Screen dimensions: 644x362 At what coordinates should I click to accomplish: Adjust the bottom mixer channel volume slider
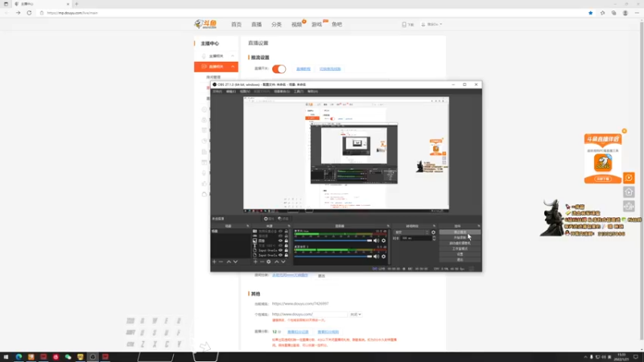(x=333, y=257)
